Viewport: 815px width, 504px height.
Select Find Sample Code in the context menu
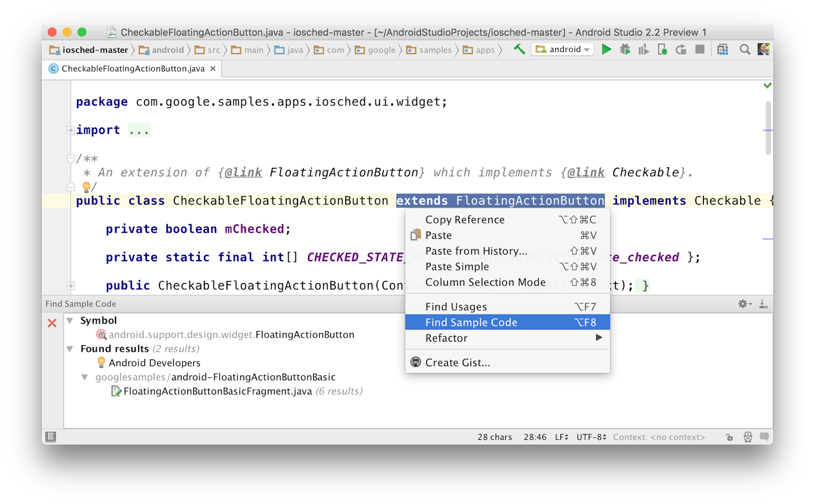[471, 322]
